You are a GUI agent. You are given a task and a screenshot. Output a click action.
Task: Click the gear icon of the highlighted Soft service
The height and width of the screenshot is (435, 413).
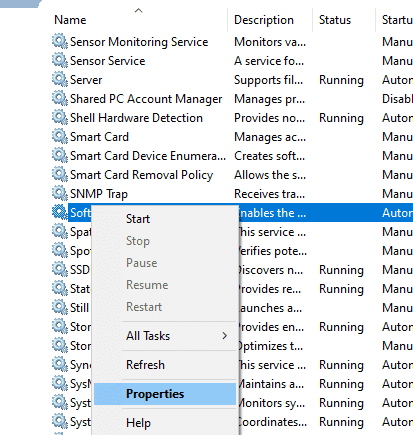point(60,213)
